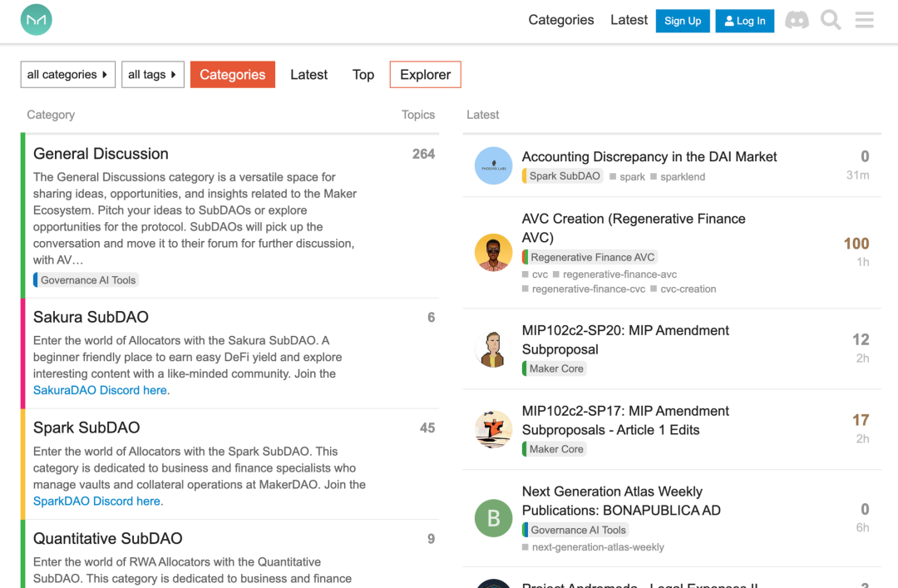This screenshot has width=898, height=588.
Task: Click Maker Core badge under MIP102c2-SP20
Action: [554, 368]
